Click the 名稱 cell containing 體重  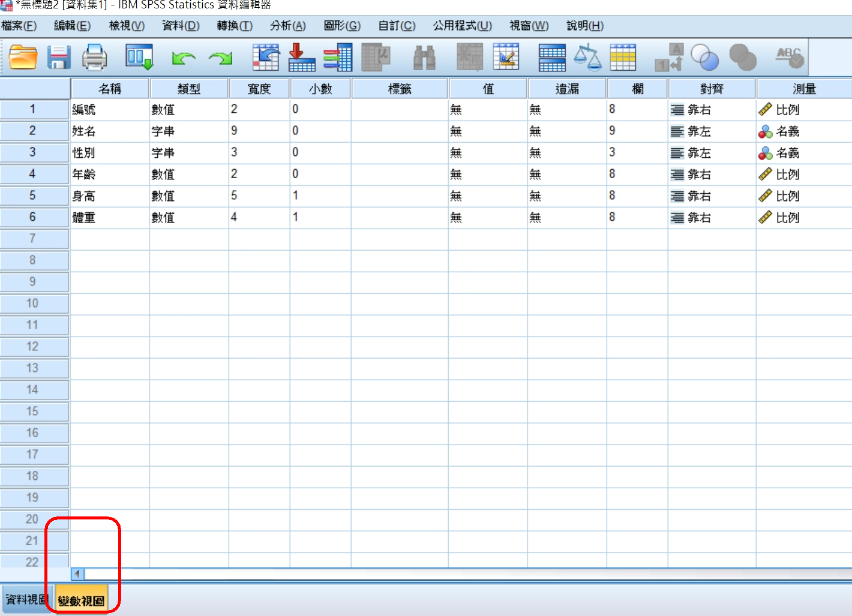click(x=109, y=218)
